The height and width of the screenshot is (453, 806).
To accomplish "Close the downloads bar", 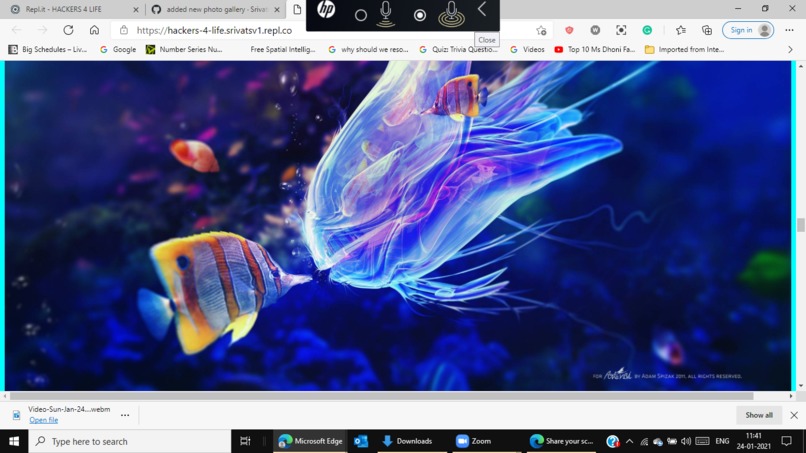I will click(x=794, y=415).
